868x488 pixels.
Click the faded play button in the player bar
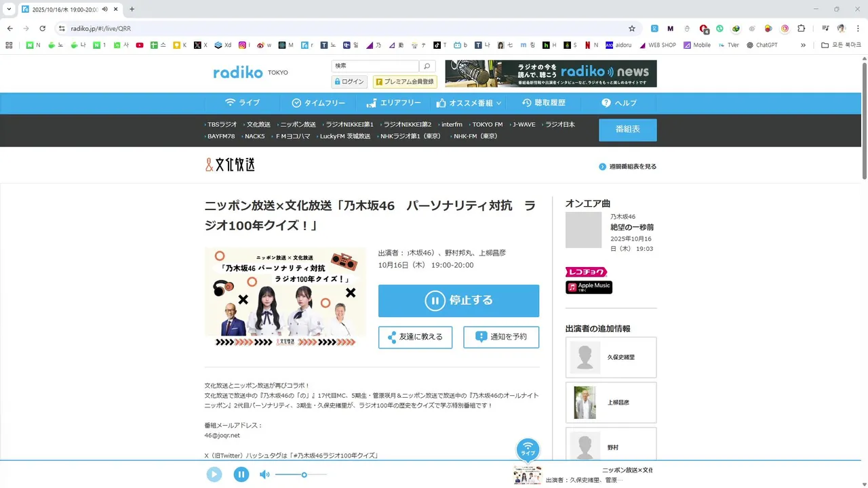click(214, 474)
